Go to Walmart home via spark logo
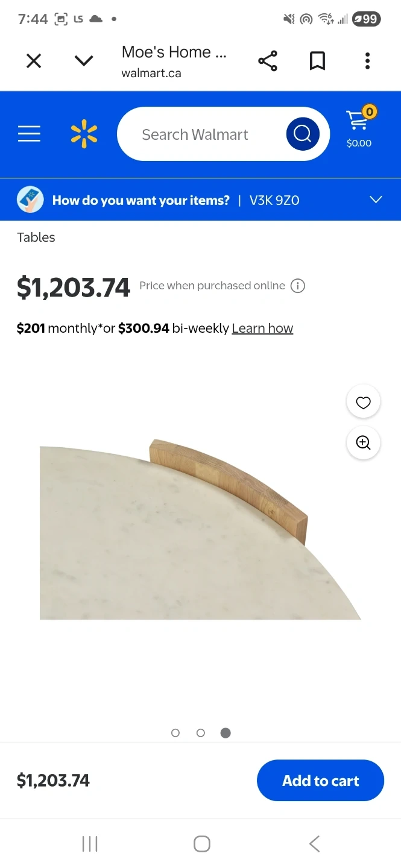 coord(84,134)
